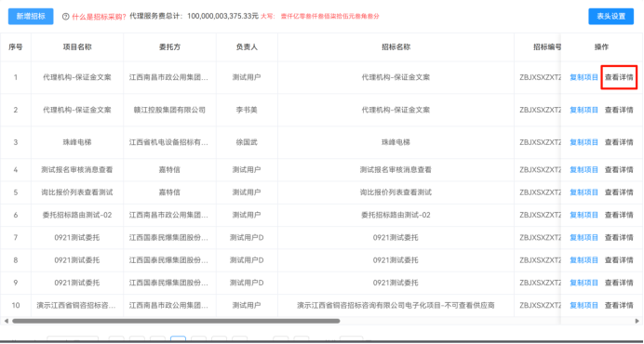Click the horizontal scrollbar thumb

click(x=176, y=321)
